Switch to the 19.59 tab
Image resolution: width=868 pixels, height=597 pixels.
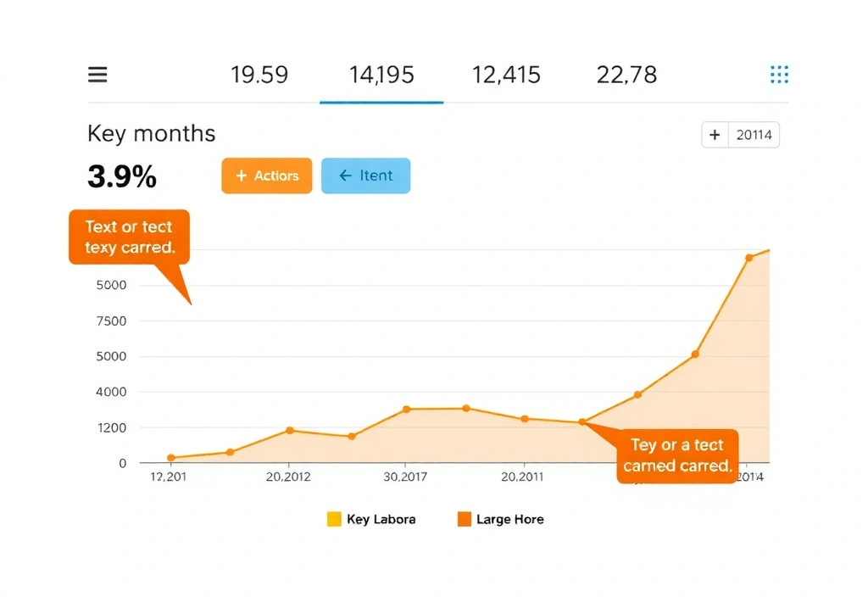[259, 75]
